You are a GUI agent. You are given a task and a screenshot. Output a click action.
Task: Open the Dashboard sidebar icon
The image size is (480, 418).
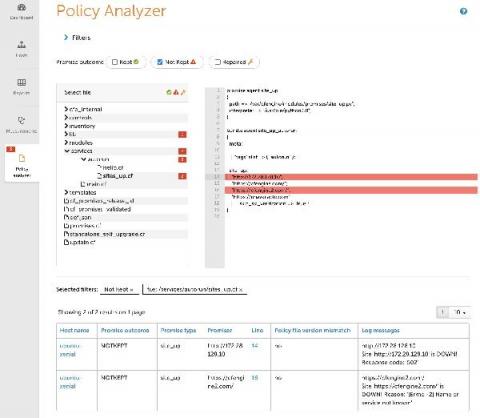[x=21, y=11]
